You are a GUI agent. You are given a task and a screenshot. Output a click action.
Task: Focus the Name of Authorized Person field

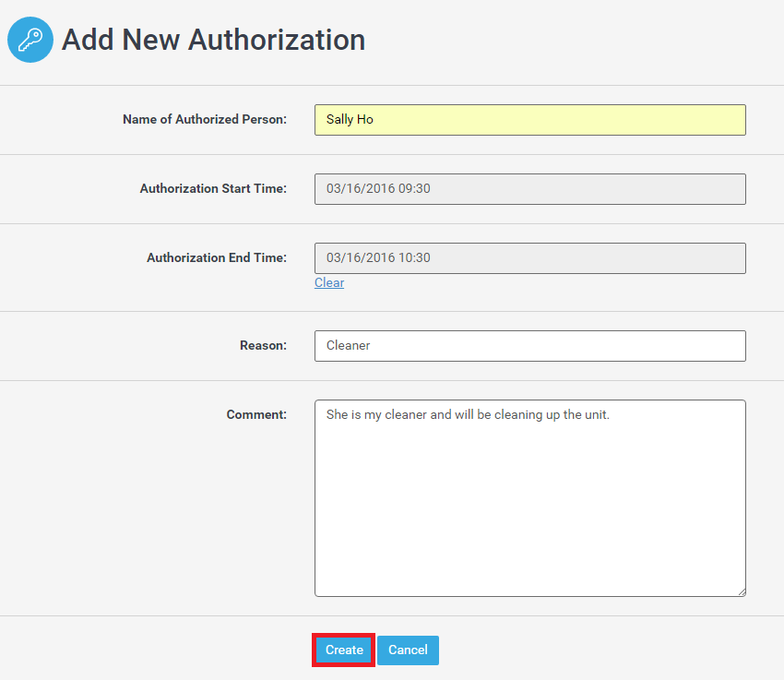point(529,120)
